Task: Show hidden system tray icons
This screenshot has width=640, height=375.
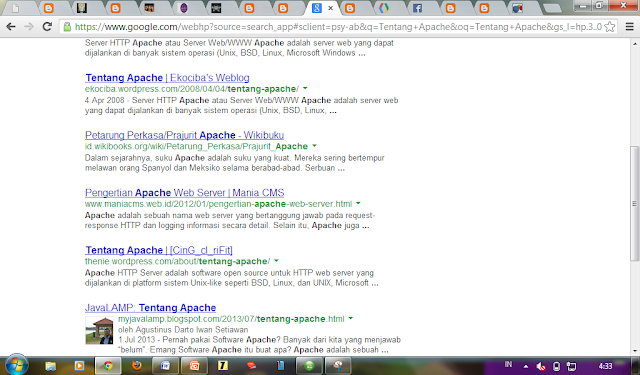Action: point(526,366)
